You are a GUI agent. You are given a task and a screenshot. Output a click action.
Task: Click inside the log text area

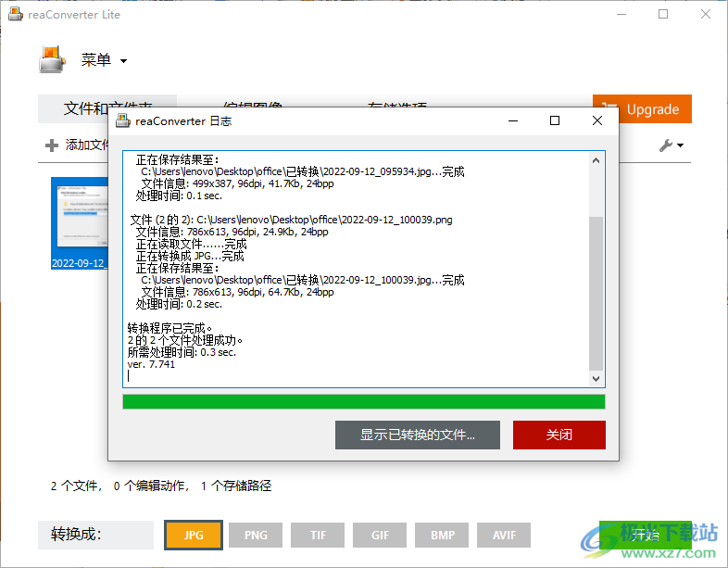[356, 269]
